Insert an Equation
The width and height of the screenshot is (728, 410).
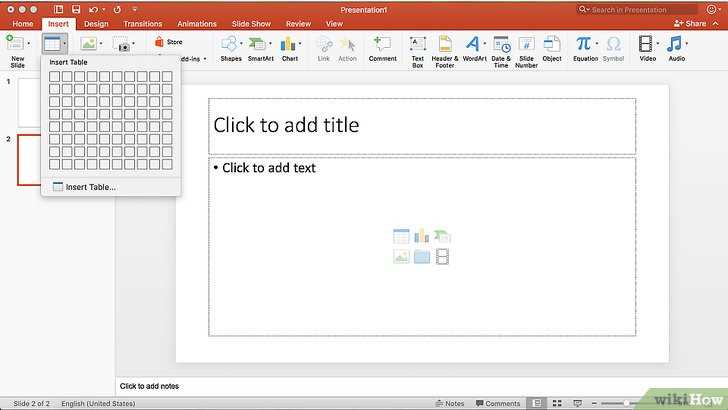[x=585, y=48]
